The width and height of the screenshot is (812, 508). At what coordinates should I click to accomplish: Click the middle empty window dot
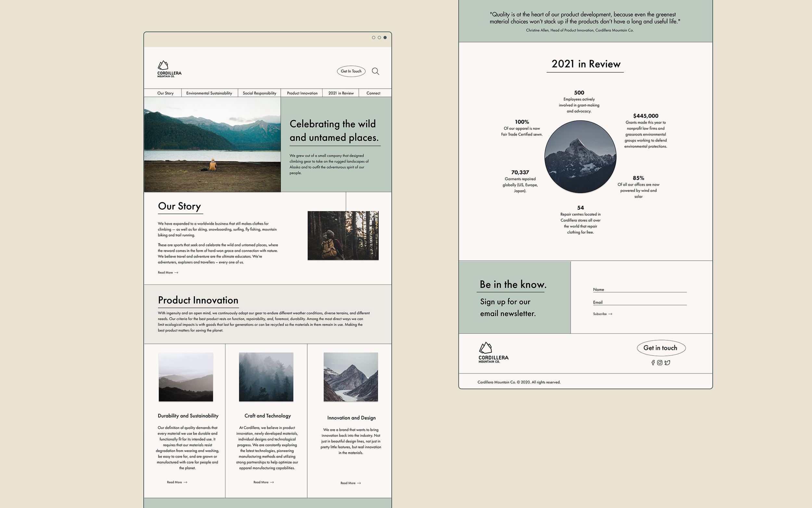[x=379, y=38]
